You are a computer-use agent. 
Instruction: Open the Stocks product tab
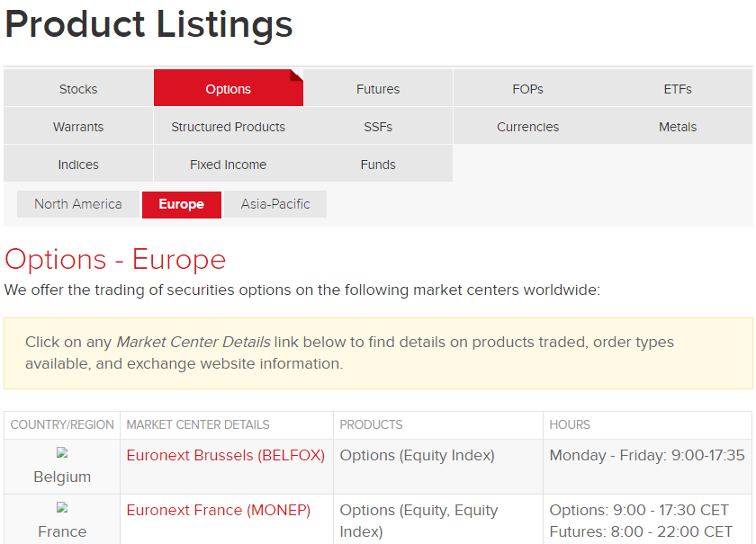[x=78, y=89]
